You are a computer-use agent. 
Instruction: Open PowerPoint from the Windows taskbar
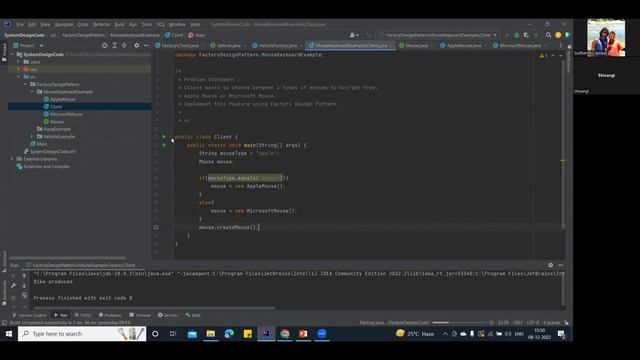pyautogui.click(x=303, y=333)
